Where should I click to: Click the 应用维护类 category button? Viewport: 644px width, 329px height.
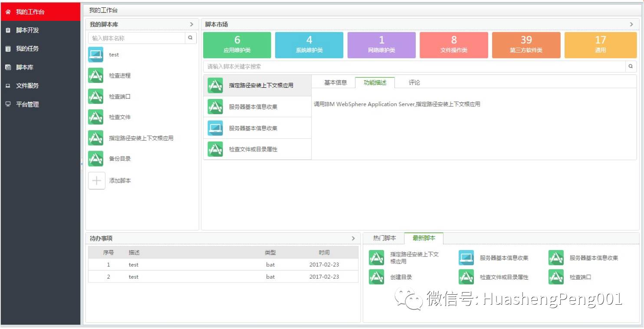[237, 45]
